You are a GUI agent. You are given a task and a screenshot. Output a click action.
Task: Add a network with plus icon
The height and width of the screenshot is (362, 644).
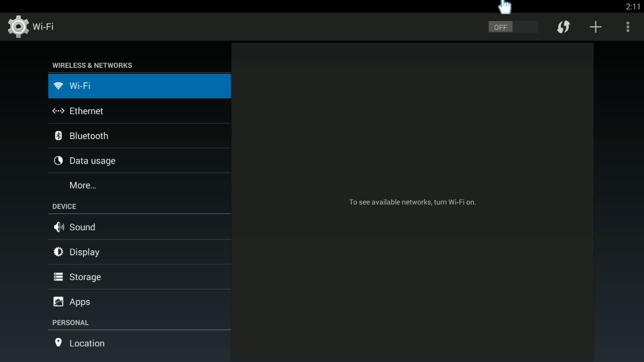pos(595,27)
